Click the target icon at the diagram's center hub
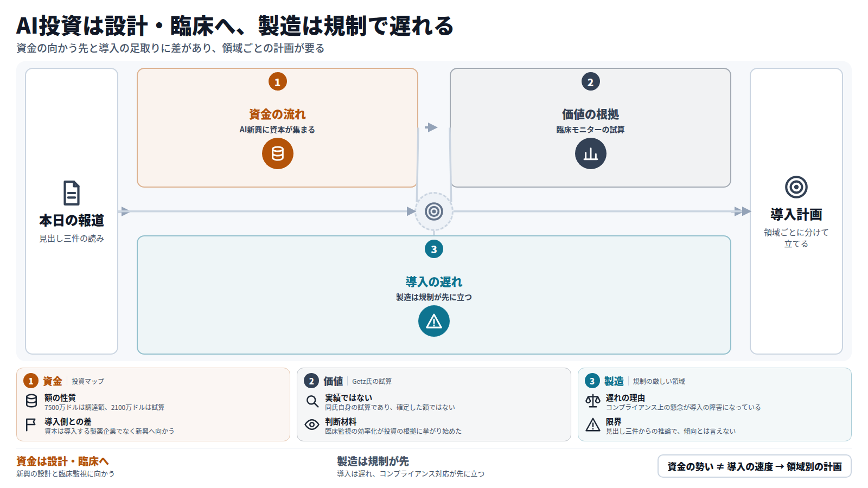 coord(434,211)
